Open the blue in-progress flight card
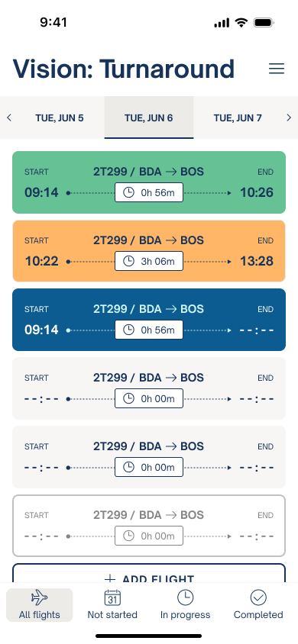 coord(149,320)
